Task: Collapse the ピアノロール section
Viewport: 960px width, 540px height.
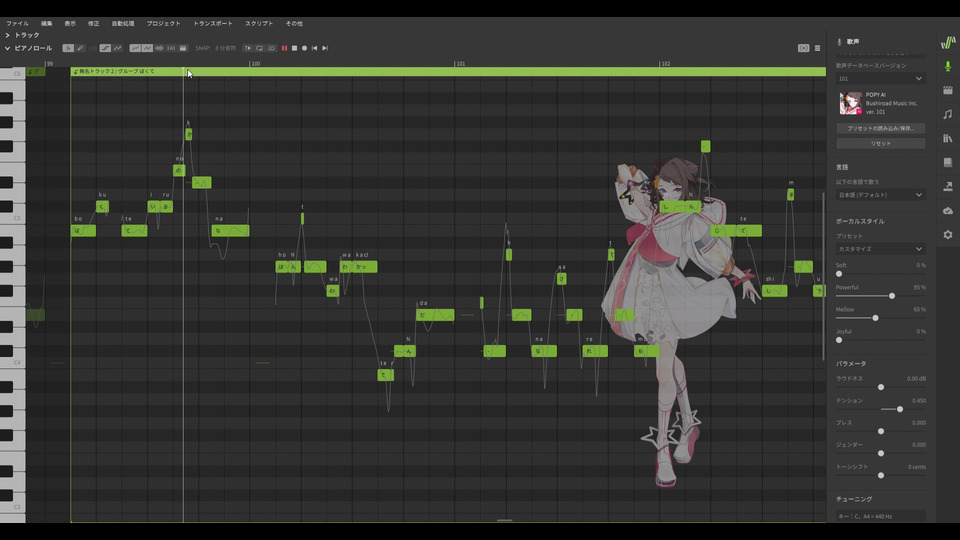Action: (x=7, y=48)
